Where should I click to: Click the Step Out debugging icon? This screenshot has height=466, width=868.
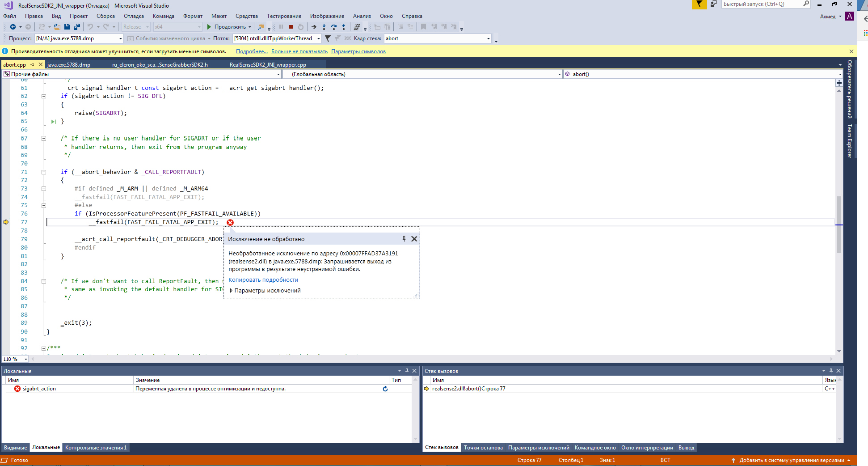click(344, 27)
